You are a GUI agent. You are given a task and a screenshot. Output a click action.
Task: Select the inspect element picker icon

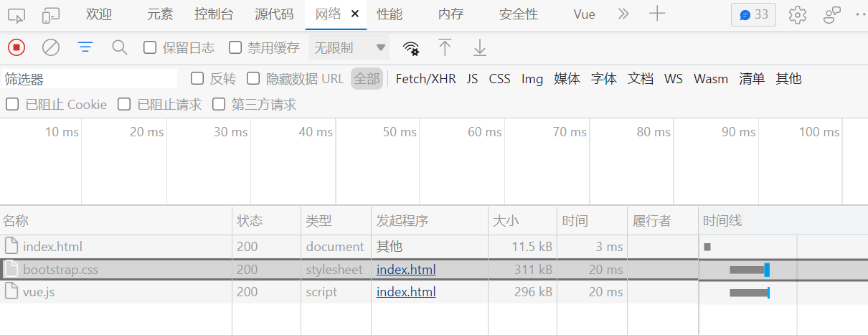pyautogui.click(x=16, y=15)
